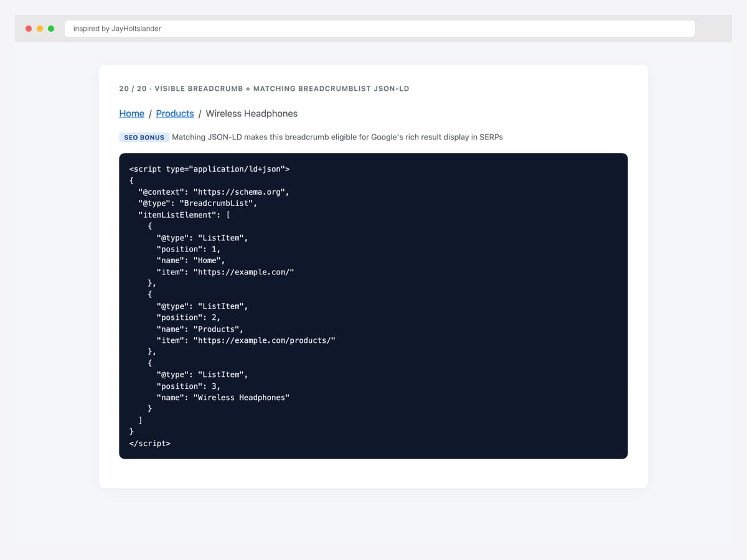Click the 20 / 20 heading line
The height and width of the screenshot is (560, 747).
[264, 88]
